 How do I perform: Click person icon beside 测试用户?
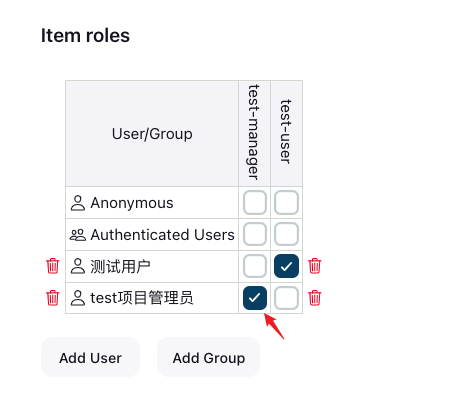[78, 266]
